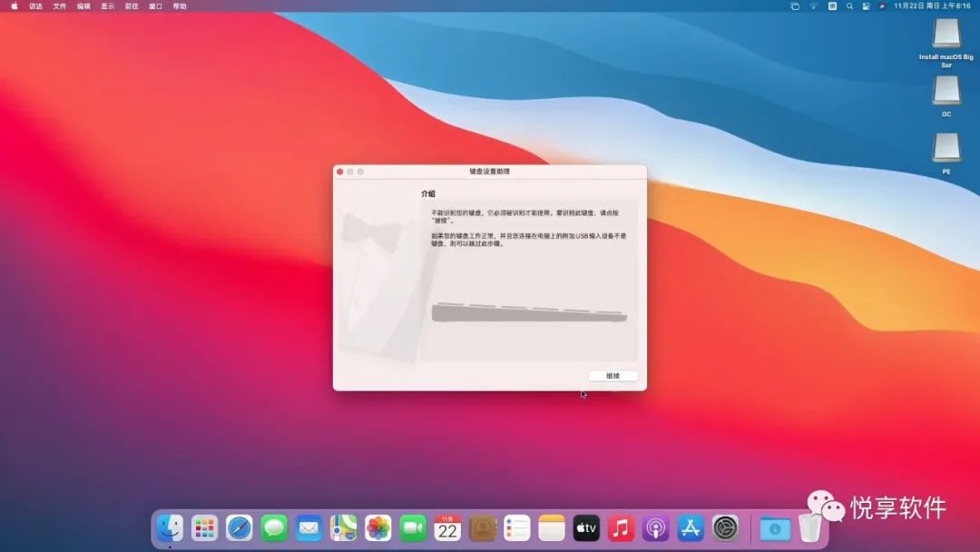This screenshot has height=552, width=980.
Task: Open Control Center in the menu bar
Action: point(866,6)
